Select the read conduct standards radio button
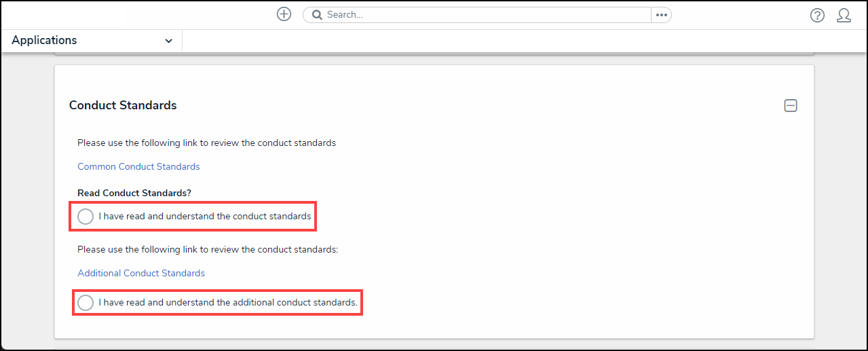This screenshot has height=351, width=868. coord(86,217)
